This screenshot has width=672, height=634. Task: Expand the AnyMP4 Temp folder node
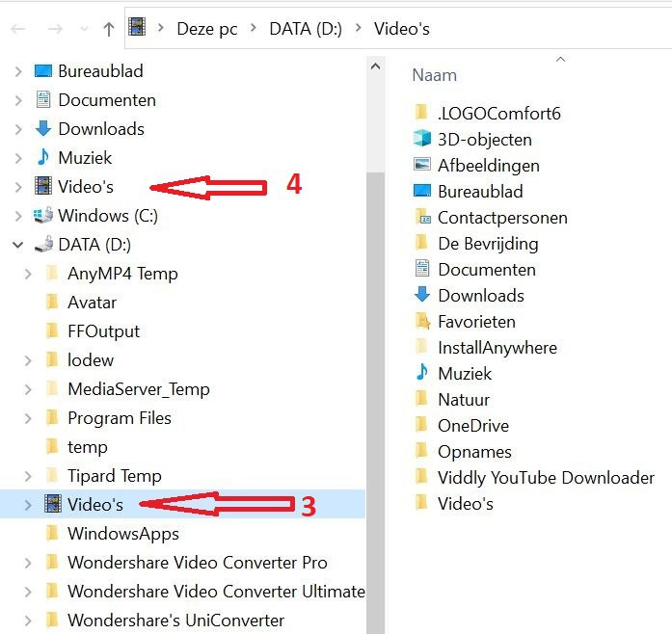28,274
